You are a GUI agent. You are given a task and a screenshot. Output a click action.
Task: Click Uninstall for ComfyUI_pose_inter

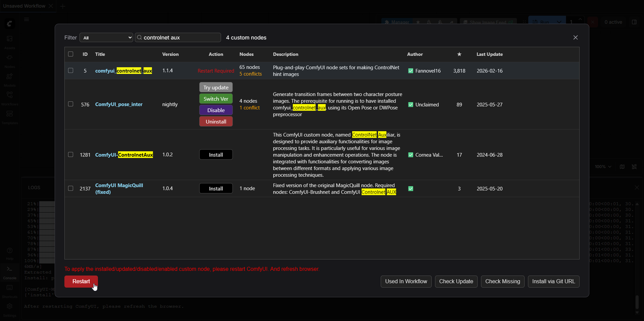point(216,122)
